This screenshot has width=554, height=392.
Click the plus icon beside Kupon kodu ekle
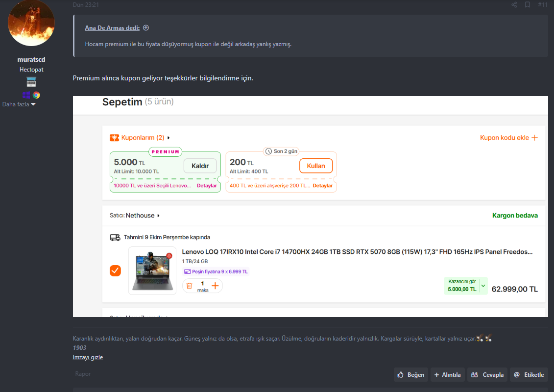[534, 138]
